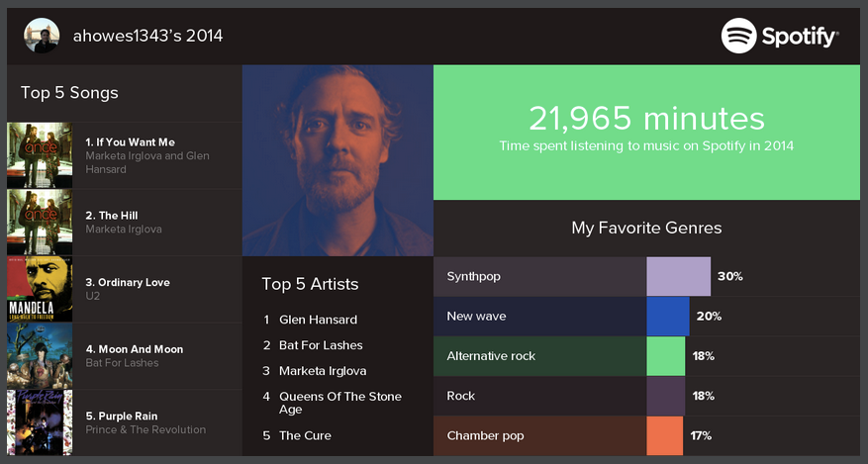Open the Mandela album cover for Ordinary Love

click(40, 289)
